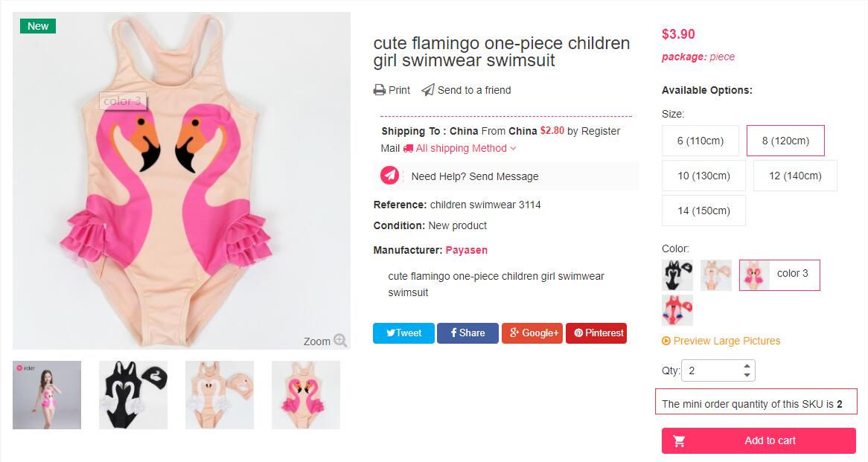
Task: Decrease quantity with the down arrow
Action: (x=747, y=375)
